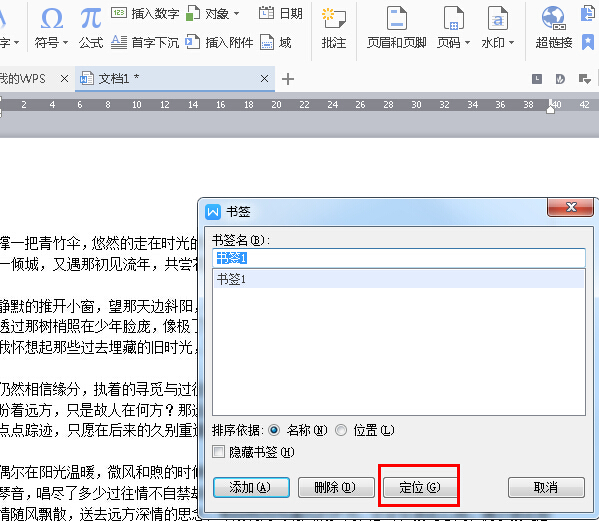Viewport: 599px width, 522px height.
Task: Insert an equation with 公式 pi icon
Action: pyautogui.click(x=91, y=18)
